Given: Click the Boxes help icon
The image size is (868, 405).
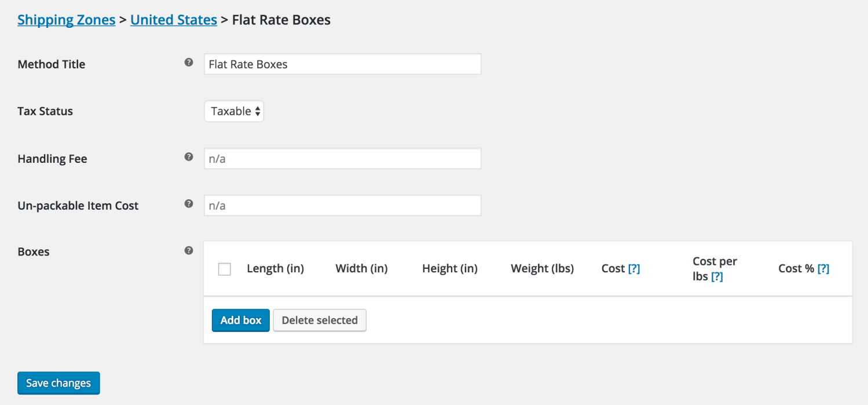Looking at the screenshot, I should (x=189, y=250).
